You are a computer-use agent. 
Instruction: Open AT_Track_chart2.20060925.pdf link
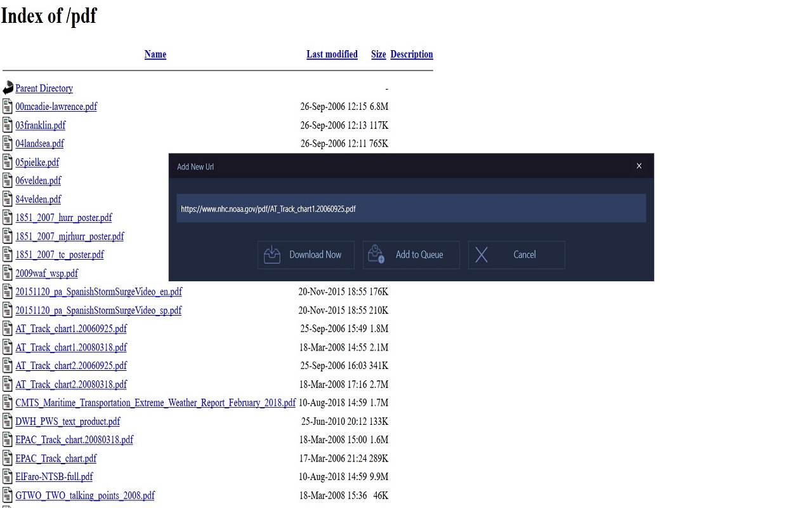pos(71,366)
